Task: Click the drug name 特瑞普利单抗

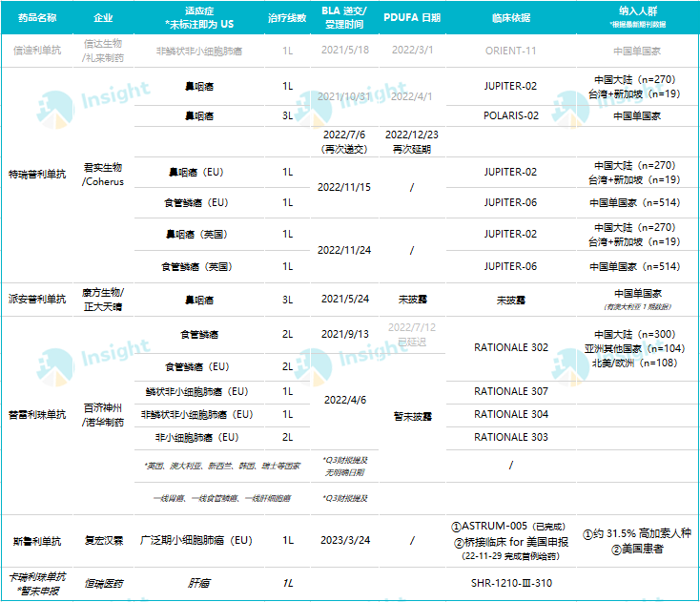Action: pyautogui.click(x=37, y=175)
